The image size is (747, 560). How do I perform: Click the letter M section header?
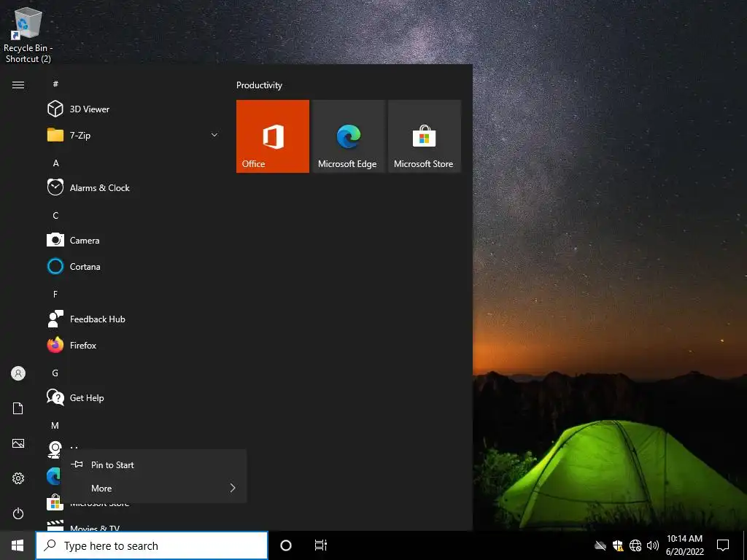click(x=55, y=426)
